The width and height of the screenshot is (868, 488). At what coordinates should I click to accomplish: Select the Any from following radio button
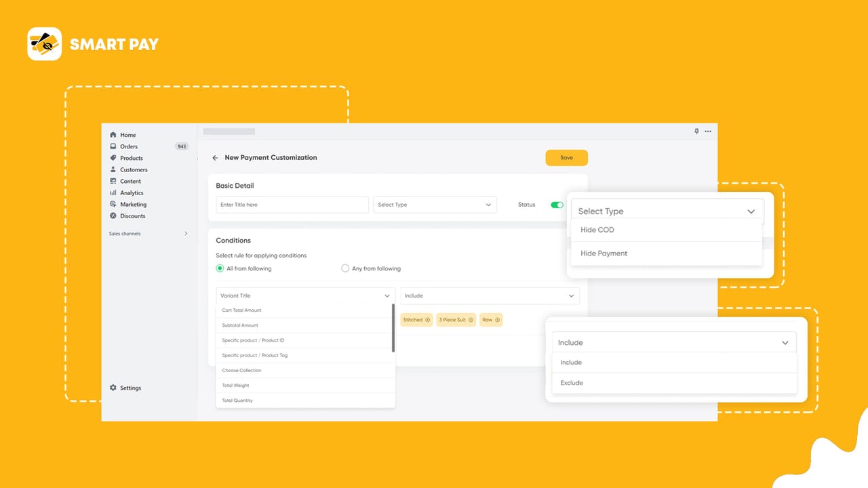click(345, 268)
